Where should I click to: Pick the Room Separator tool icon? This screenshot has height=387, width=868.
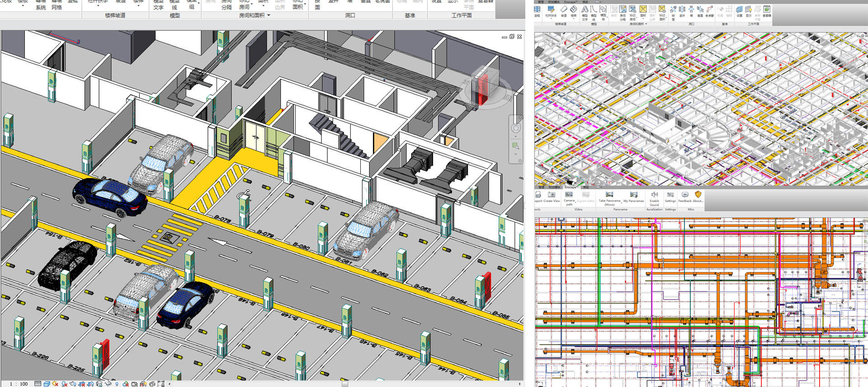click(623, 9)
